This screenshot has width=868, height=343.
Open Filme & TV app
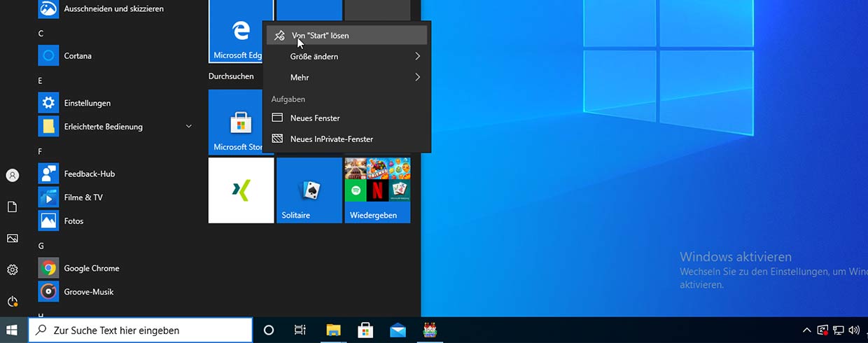click(x=115, y=197)
